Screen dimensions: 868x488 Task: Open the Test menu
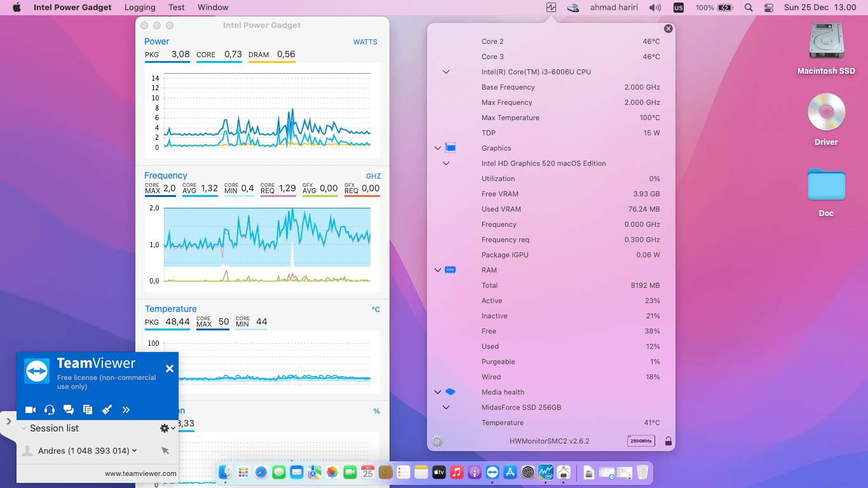point(177,8)
